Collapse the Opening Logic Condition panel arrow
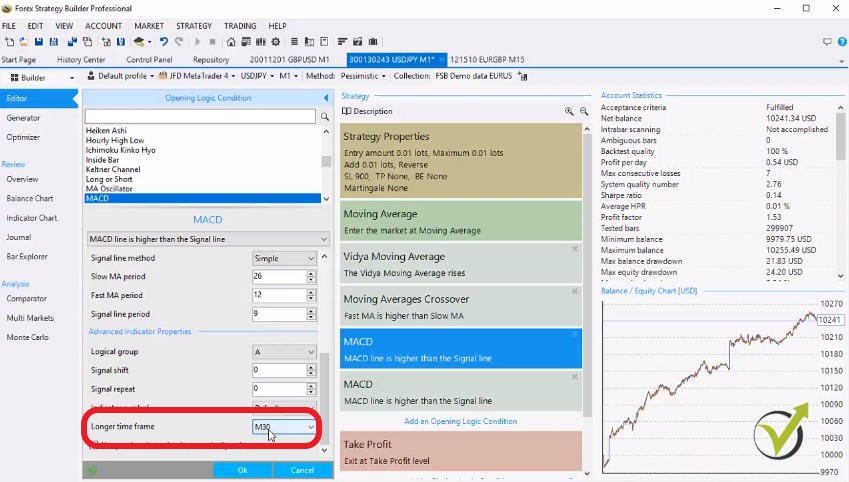Viewport: 849px width, 482px height. 326,98
